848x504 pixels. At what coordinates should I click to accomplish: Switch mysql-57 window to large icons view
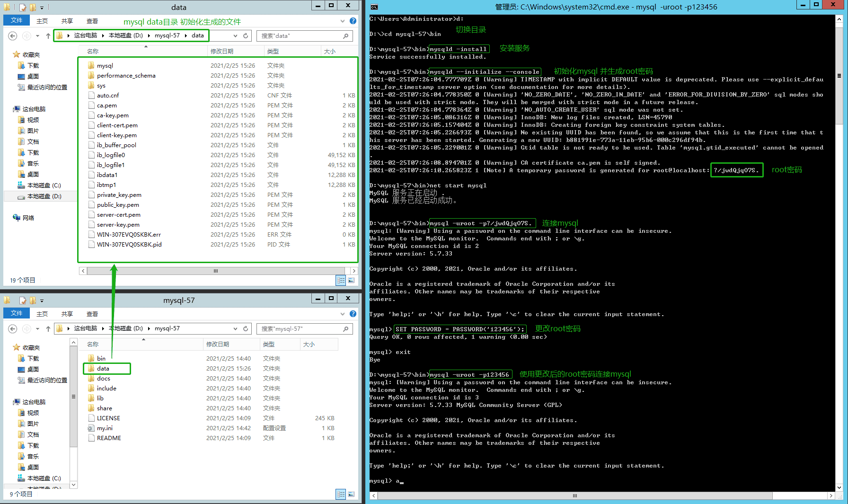click(x=351, y=495)
